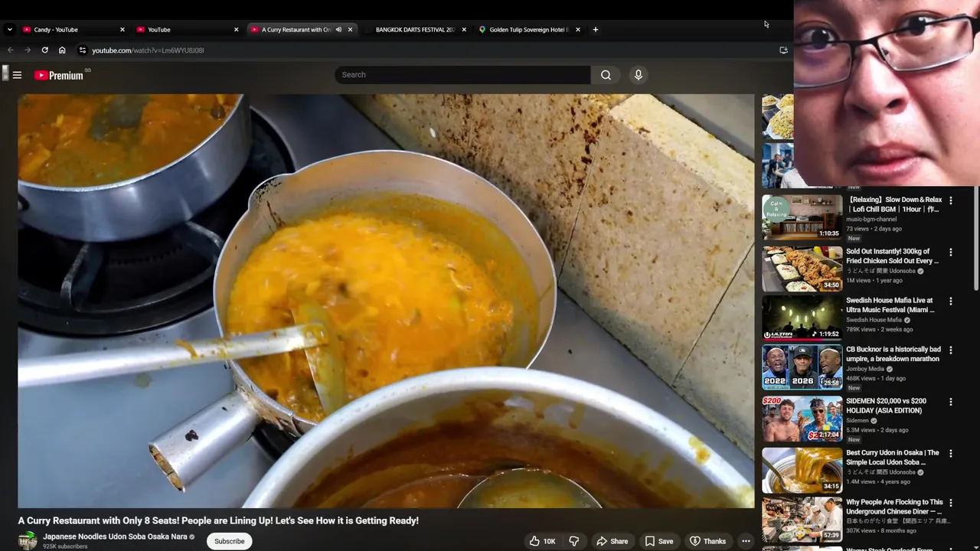This screenshot has width=980, height=551.
Task: Open the music-bgm-channel name
Action: coord(871,220)
